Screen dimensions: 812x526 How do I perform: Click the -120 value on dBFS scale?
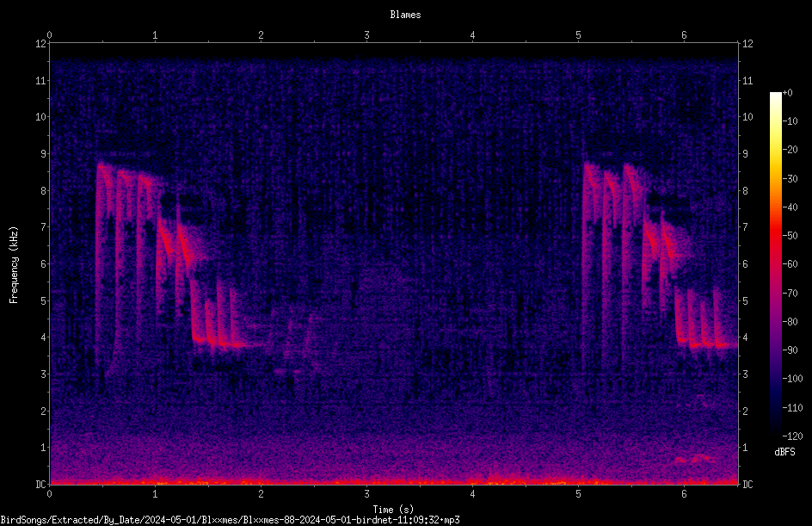pyautogui.click(x=792, y=436)
